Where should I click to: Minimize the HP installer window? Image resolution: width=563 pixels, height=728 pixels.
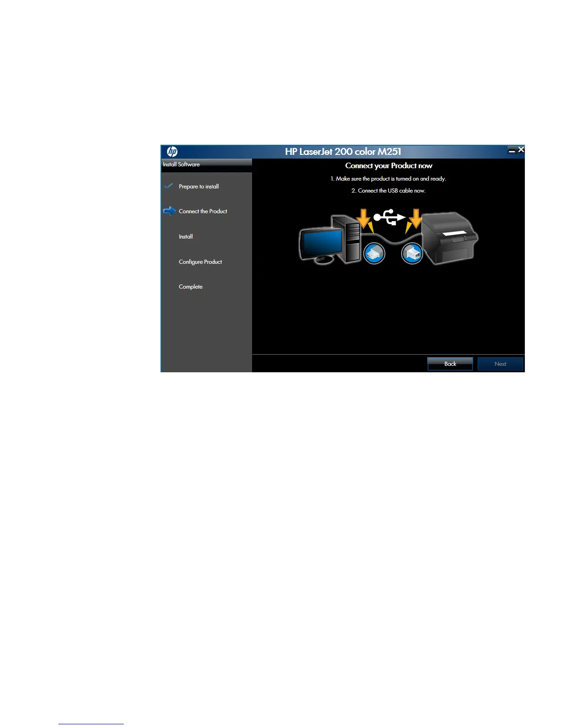pyautogui.click(x=511, y=150)
